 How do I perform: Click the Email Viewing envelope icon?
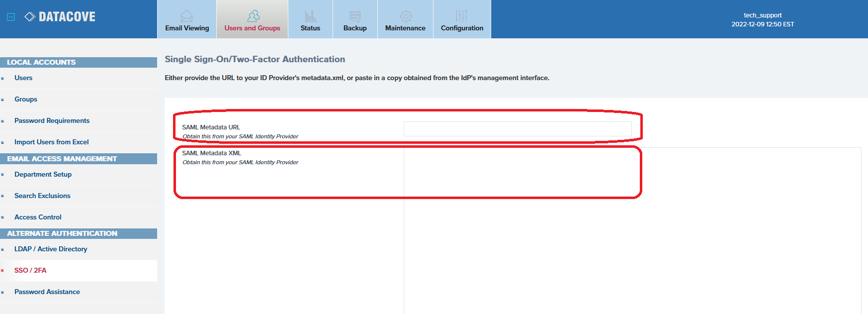[x=186, y=16]
